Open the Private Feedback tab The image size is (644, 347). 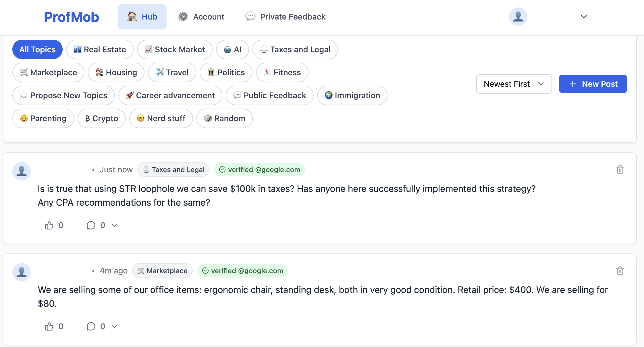point(286,17)
